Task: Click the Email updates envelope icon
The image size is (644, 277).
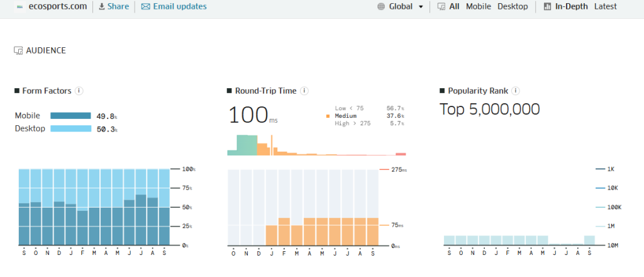Action: coord(145,7)
